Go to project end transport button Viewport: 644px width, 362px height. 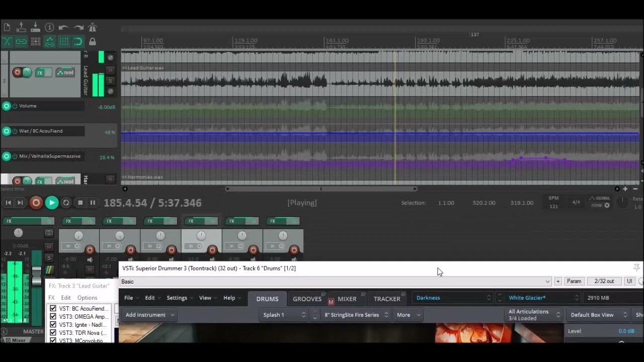tap(20, 203)
